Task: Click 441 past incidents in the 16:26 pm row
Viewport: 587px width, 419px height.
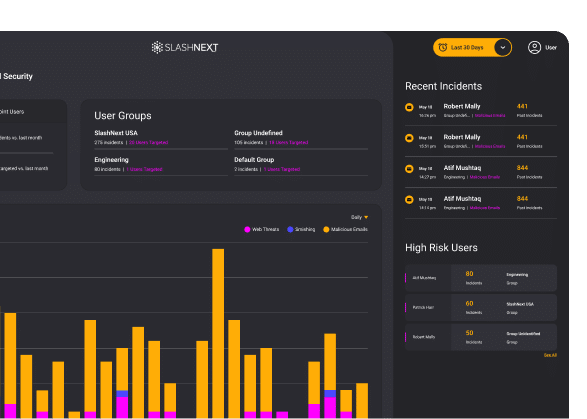Action: click(522, 106)
